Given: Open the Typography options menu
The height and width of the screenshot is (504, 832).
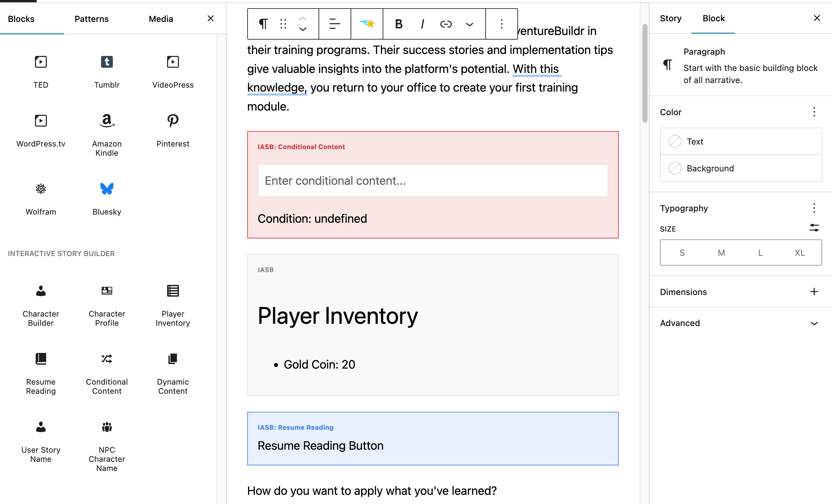Looking at the screenshot, I should [814, 208].
